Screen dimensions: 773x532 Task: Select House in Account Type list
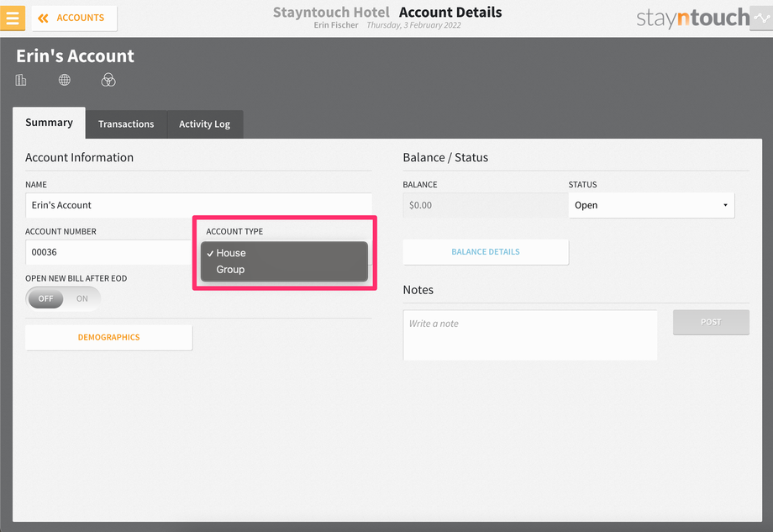click(x=285, y=253)
